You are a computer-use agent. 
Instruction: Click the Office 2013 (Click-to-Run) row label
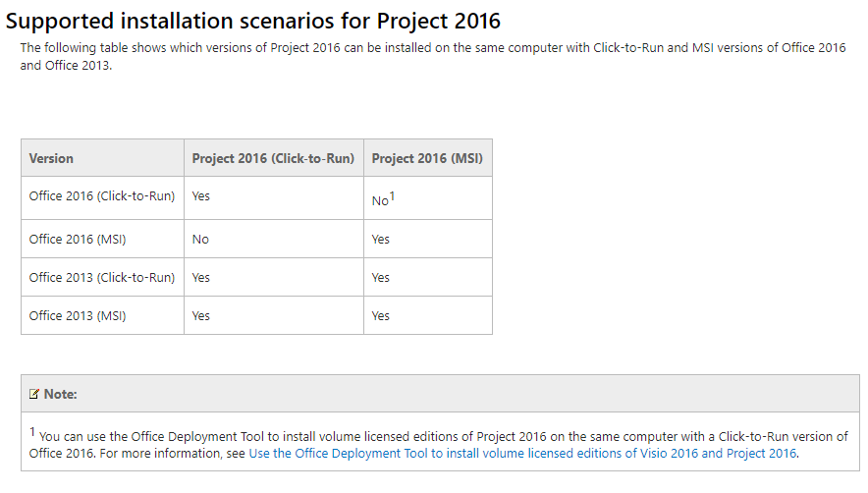point(102,278)
